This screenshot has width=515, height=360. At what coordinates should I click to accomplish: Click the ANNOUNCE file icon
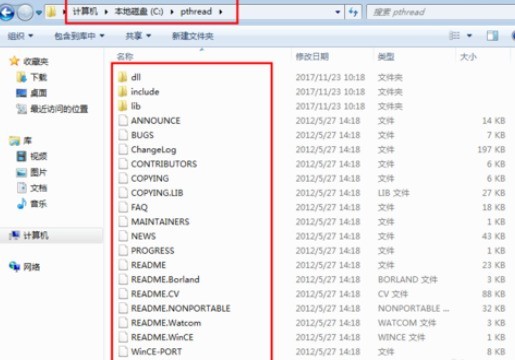pos(123,120)
